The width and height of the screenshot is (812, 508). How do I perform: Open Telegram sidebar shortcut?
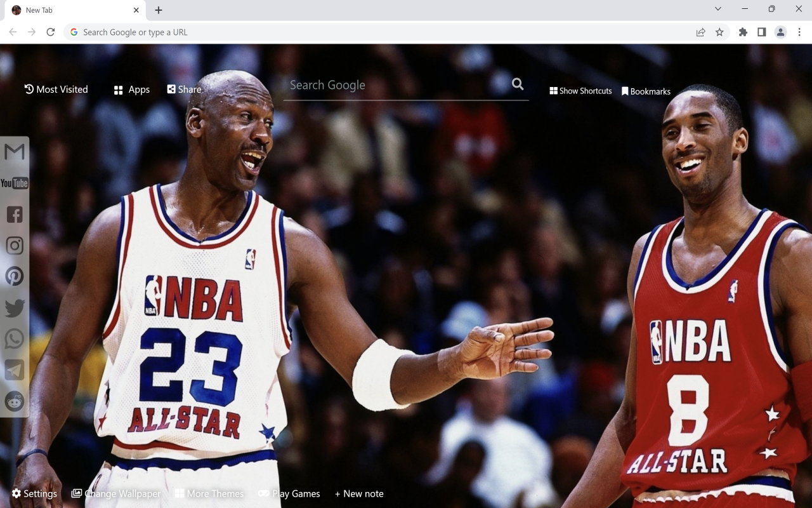pos(14,370)
